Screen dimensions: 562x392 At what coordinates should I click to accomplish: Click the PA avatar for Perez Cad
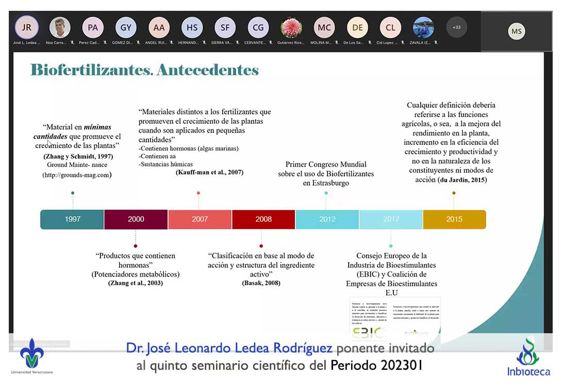(93, 27)
